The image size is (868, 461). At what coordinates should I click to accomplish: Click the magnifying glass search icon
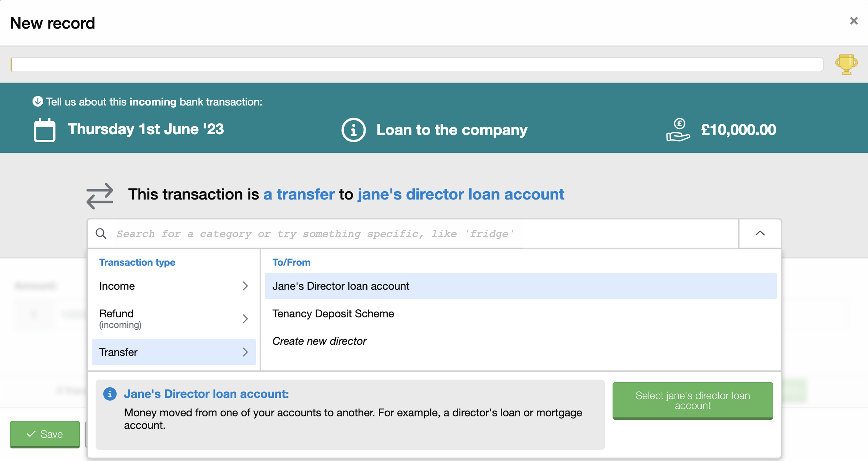coord(101,233)
